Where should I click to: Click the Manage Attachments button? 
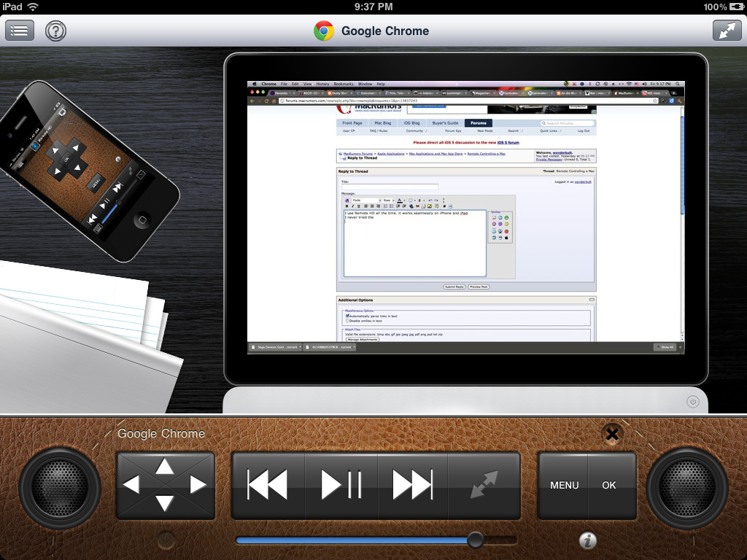coord(362,339)
